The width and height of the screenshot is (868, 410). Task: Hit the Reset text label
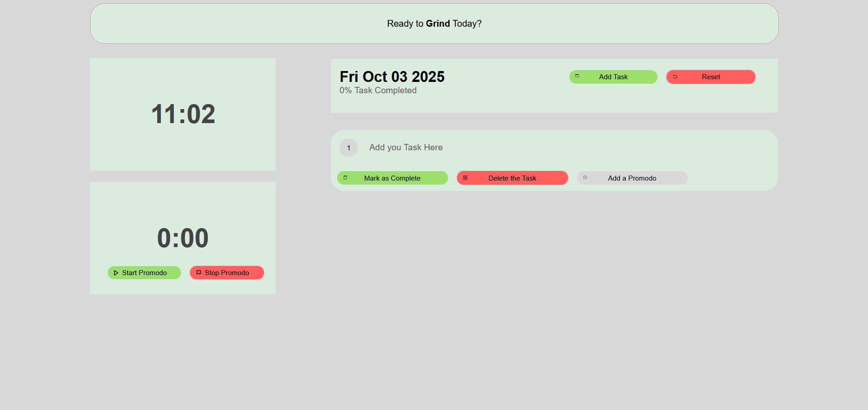tap(711, 77)
